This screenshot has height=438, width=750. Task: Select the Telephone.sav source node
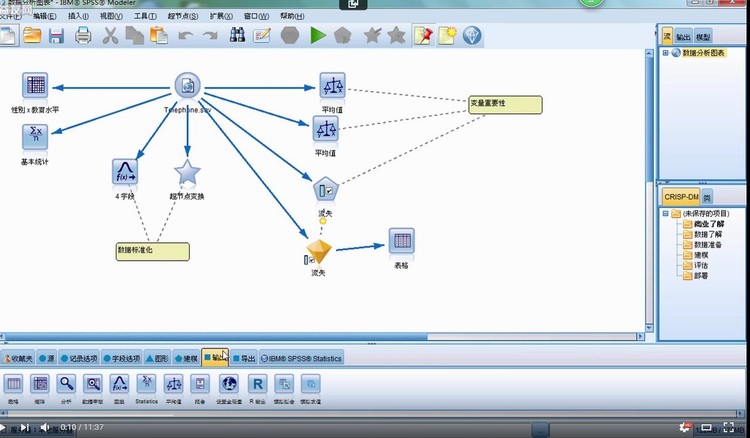[187, 86]
